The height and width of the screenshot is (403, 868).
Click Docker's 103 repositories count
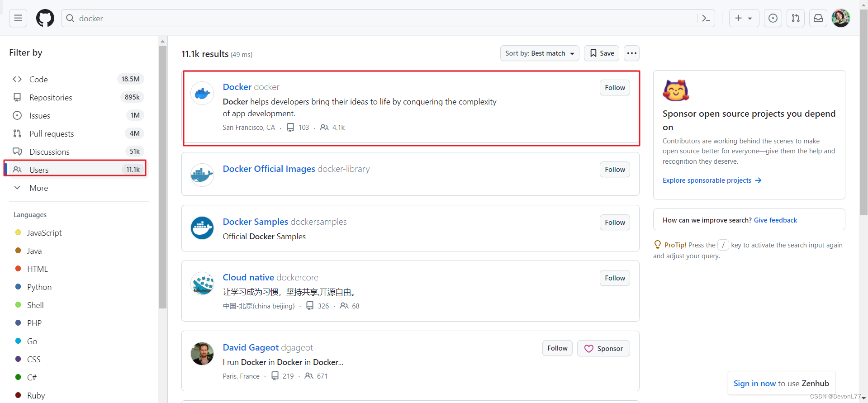pos(298,128)
